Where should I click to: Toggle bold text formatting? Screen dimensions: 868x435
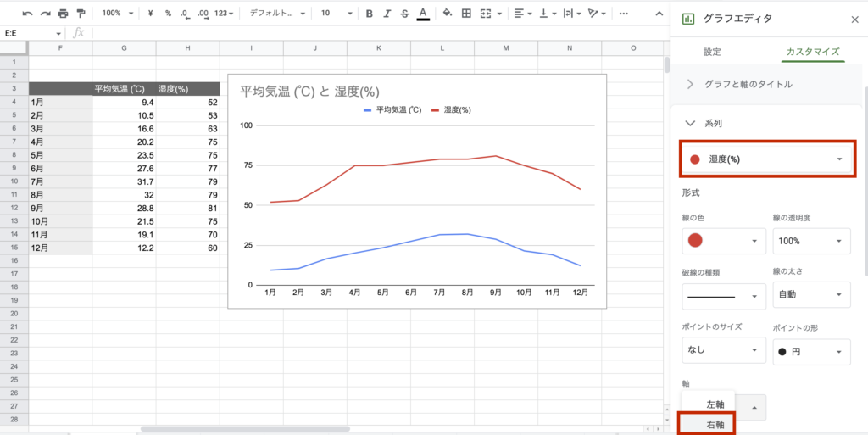pyautogui.click(x=368, y=14)
